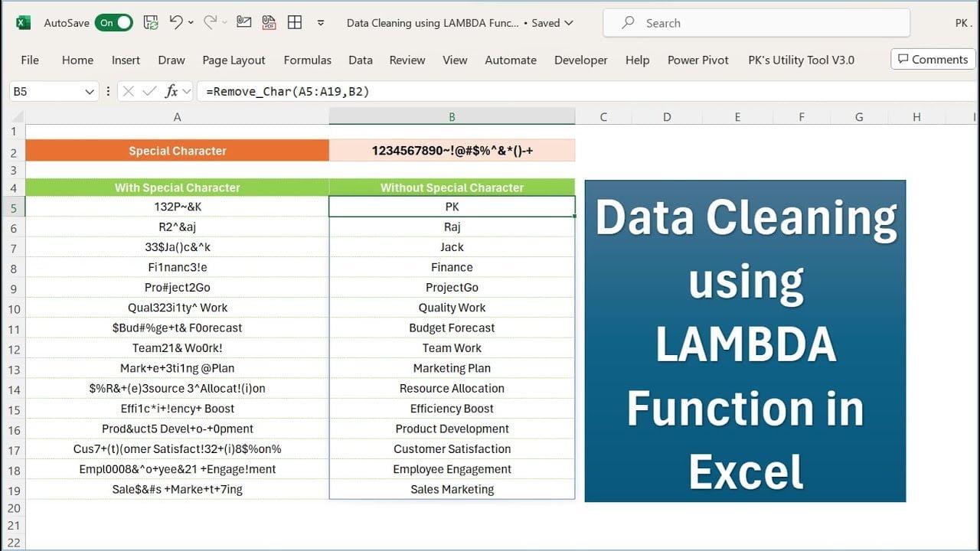
Task: Click the result cell 'Sales Marketing'
Action: pos(452,489)
